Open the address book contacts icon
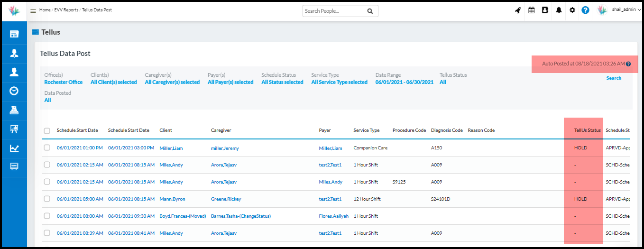This screenshot has width=644, height=249. pyautogui.click(x=545, y=10)
